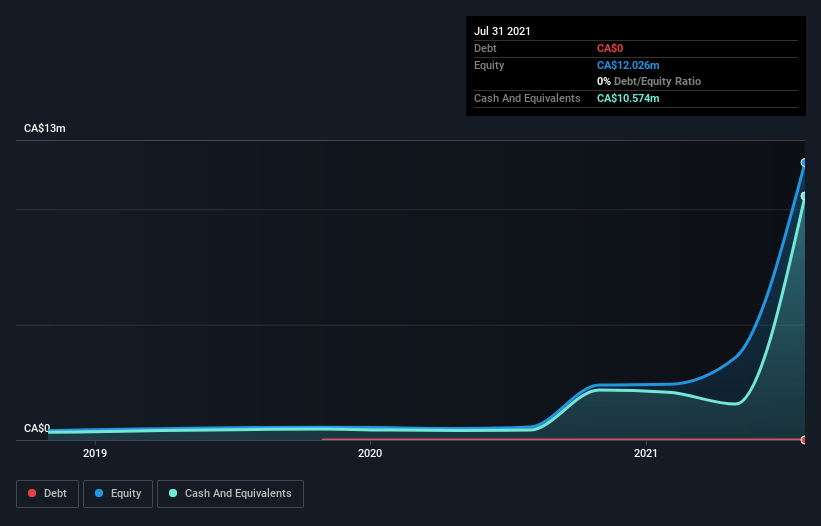Select the red Debt end data point
Image resolution: width=821 pixels, height=526 pixels.
[x=804, y=440]
